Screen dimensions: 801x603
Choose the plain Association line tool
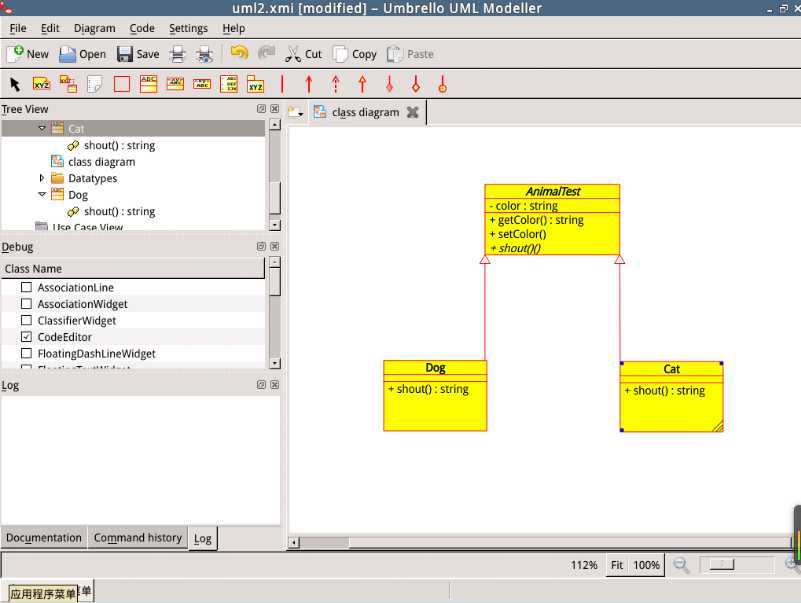(x=282, y=84)
